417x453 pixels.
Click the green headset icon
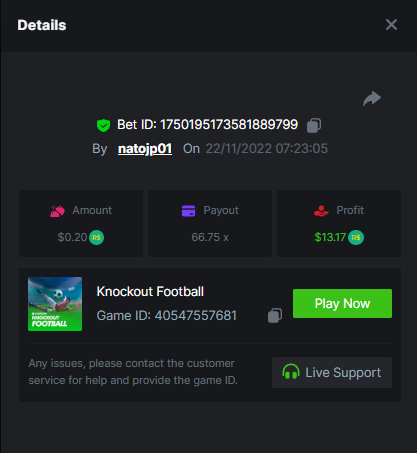point(291,372)
